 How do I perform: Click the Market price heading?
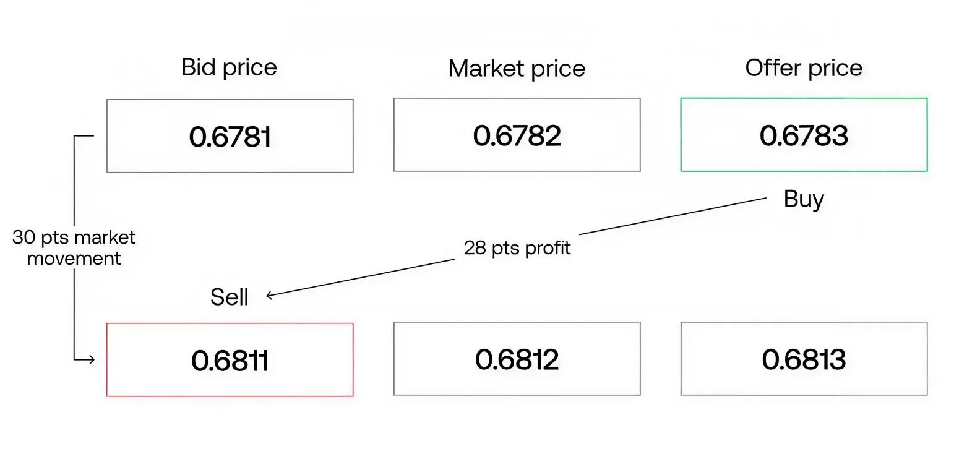(x=517, y=69)
